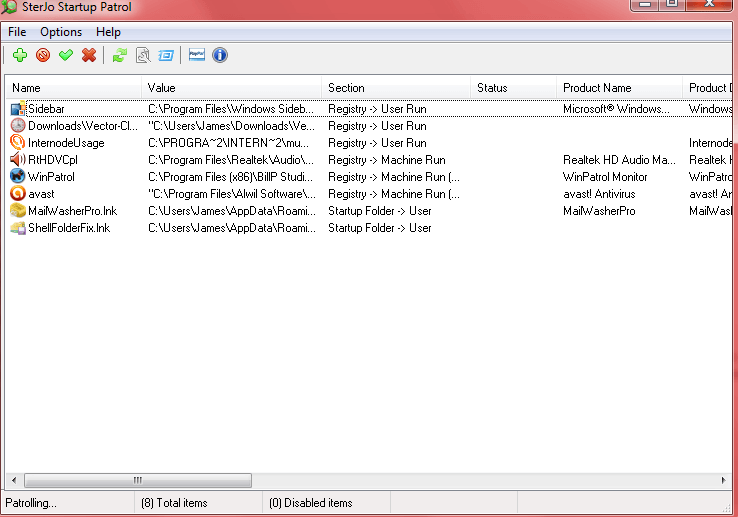Sort by the Name column header
This screenshot has width=738, height=517.
point(73,88)
